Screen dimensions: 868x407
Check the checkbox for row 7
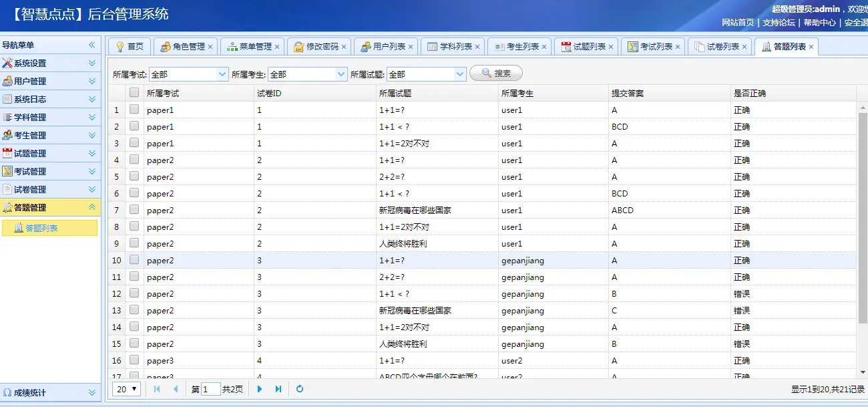coord(134,210)
